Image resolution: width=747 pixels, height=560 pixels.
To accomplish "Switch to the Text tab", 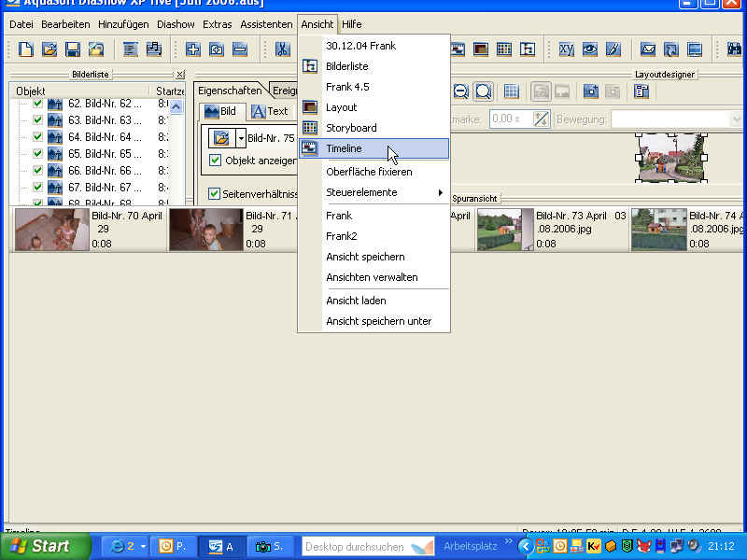I will point(270,111).
